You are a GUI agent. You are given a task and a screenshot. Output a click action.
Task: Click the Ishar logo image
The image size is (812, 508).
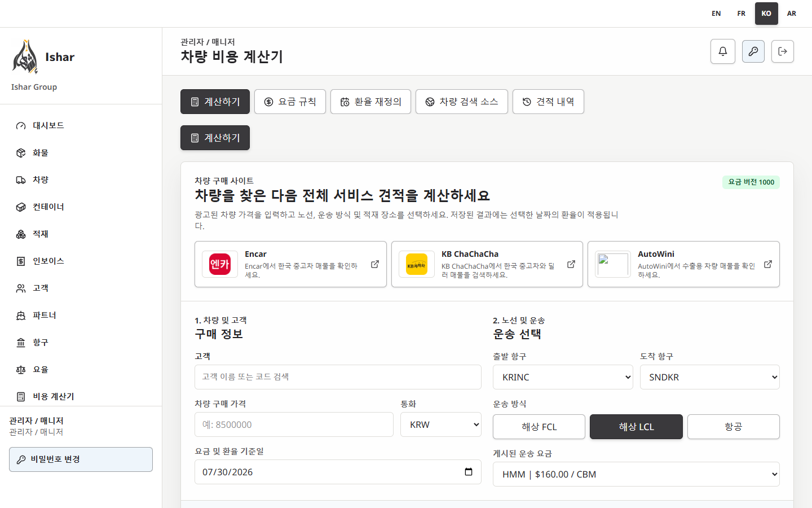[25, 57]
